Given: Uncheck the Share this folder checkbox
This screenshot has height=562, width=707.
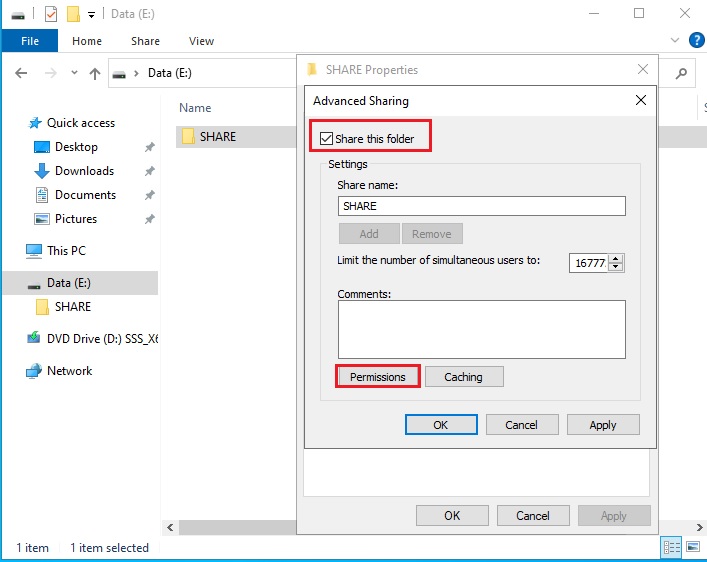Looking at the screenshot, I should point(326,138).
